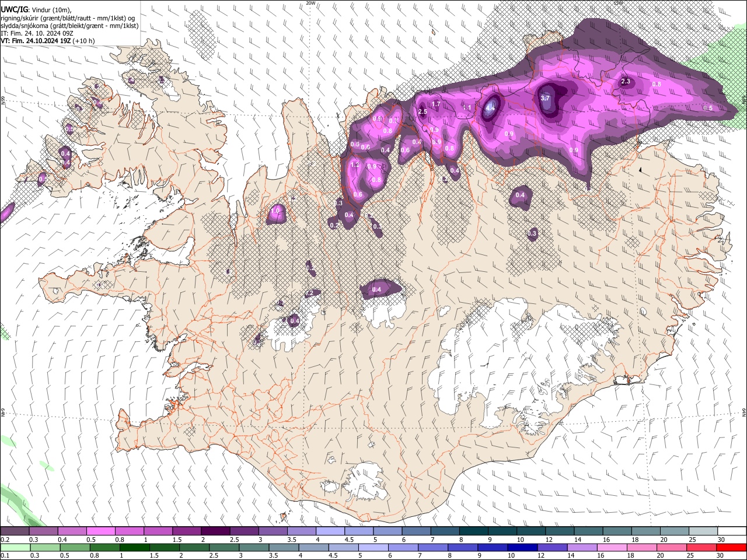Click the 3.7 snowfall value on the map
Viewport: 747px width, 560px height.
click(x=545, y=99)
